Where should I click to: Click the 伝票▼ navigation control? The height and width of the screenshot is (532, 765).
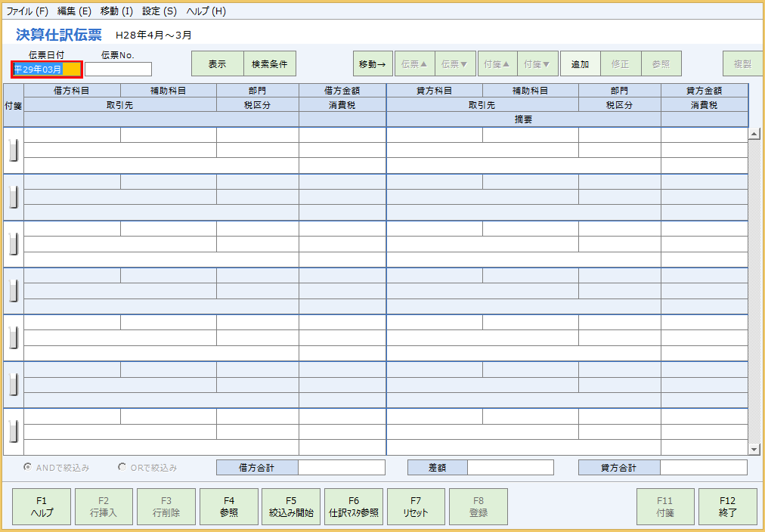[454, 63]
